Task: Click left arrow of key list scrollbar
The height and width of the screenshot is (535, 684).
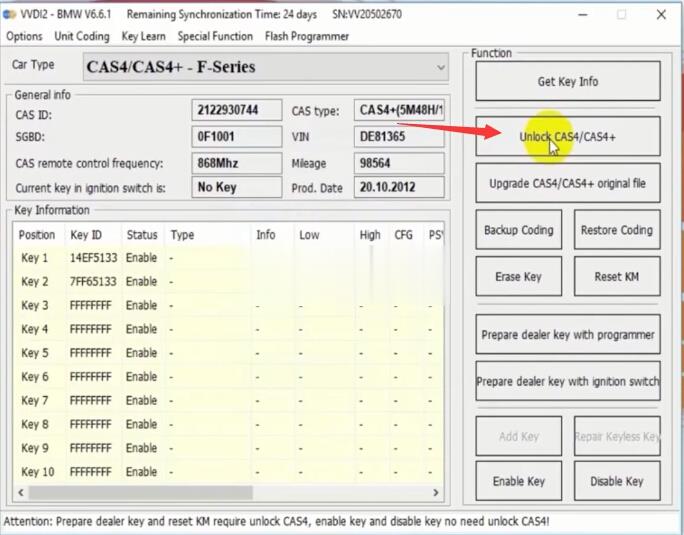Action: point(21,493)
